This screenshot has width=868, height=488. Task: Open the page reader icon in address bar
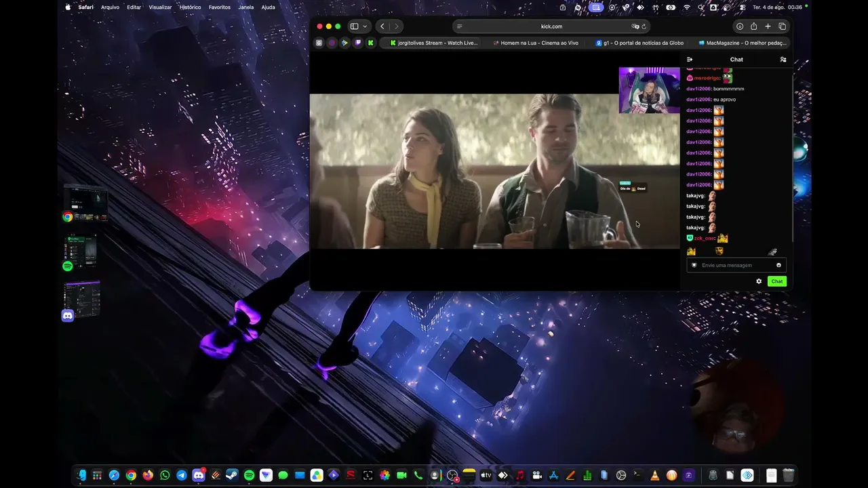point(459,26)
